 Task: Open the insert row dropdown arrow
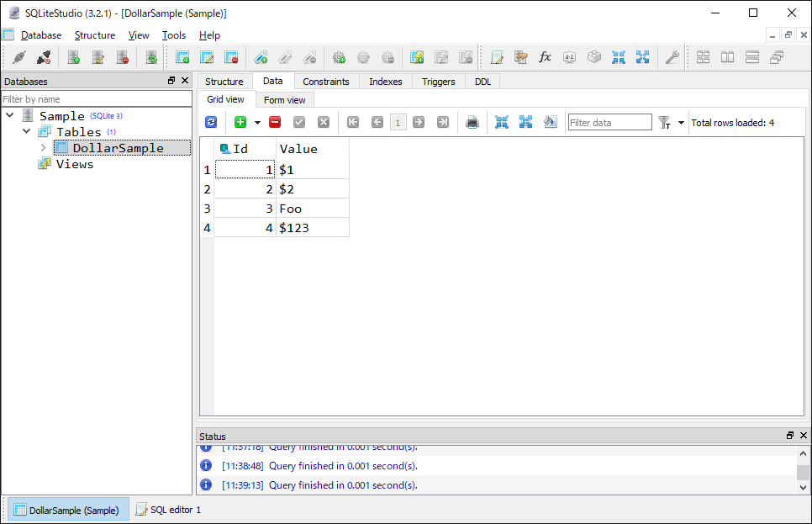tap(257, 123)
